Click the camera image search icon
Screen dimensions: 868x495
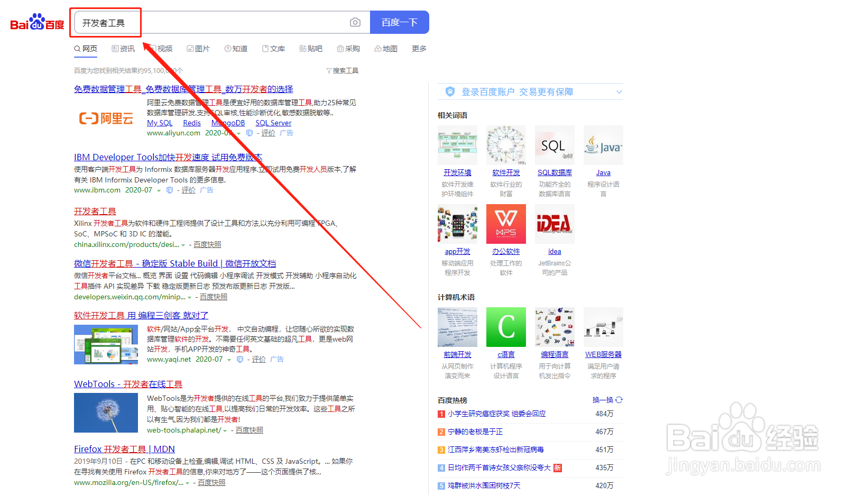tap(355, 22)
